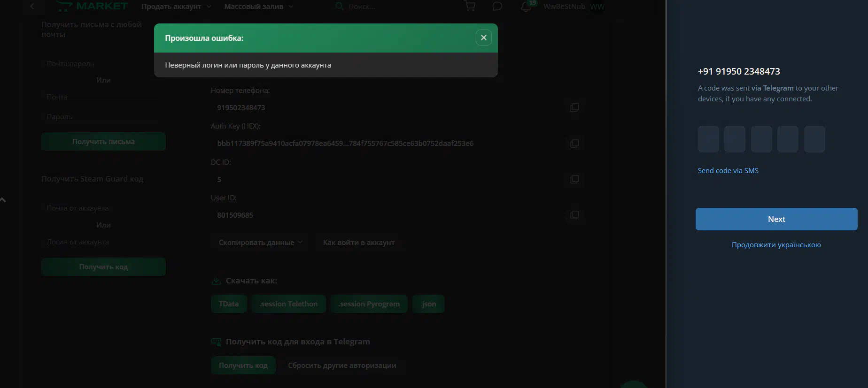
Task: Go back with the top-left arrow
Action: [32, 6]
